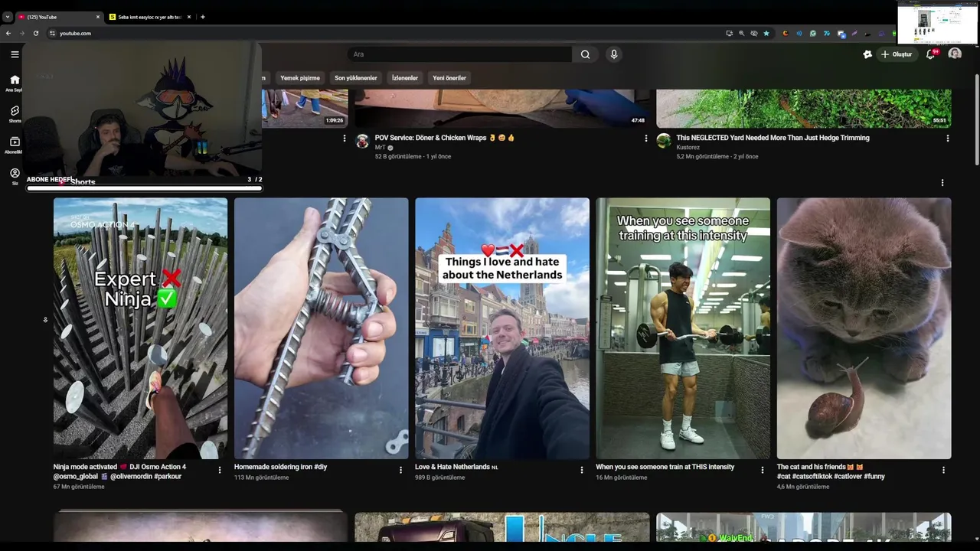Open options for 'The cat and his friends' short

point(943,470)
